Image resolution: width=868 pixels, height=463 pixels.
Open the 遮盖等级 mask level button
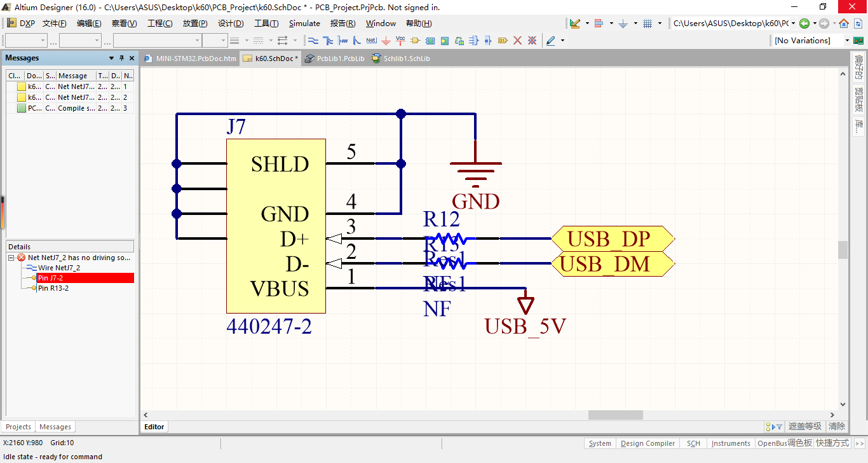coord(805,426)
